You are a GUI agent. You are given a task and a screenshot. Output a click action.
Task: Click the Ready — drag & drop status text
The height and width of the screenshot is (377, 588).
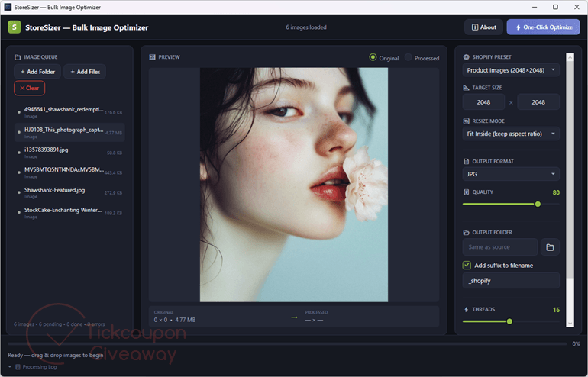(x=56, y=356)
